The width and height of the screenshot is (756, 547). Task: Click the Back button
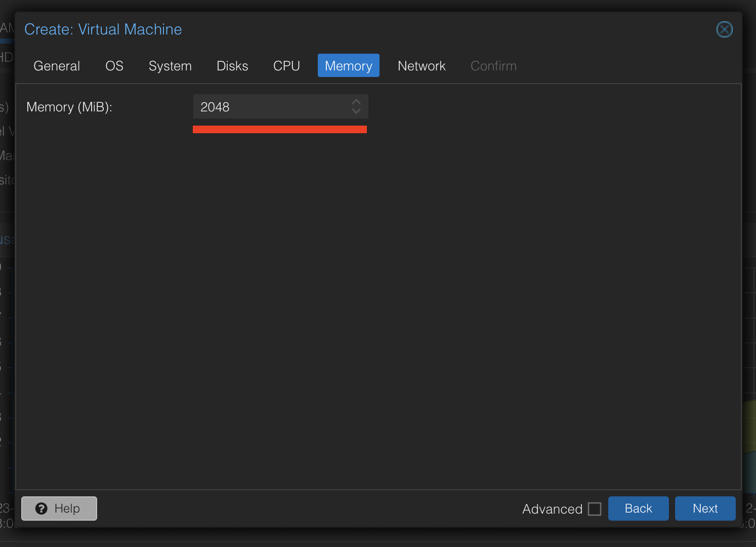[x=638, y=509]
